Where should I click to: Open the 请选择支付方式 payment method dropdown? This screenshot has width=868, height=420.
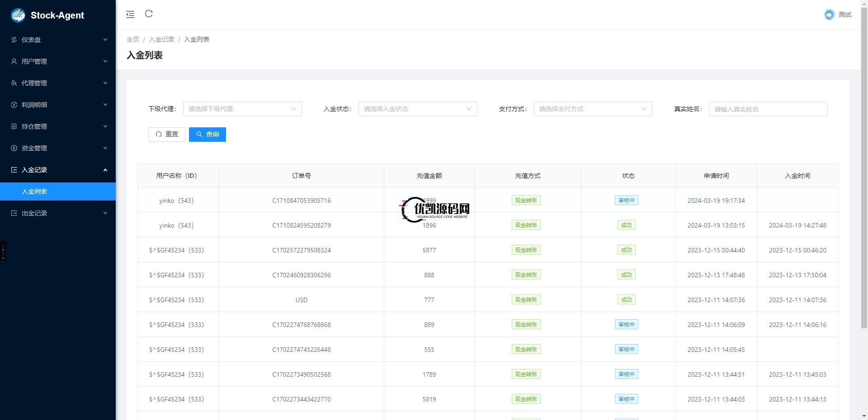593,109
